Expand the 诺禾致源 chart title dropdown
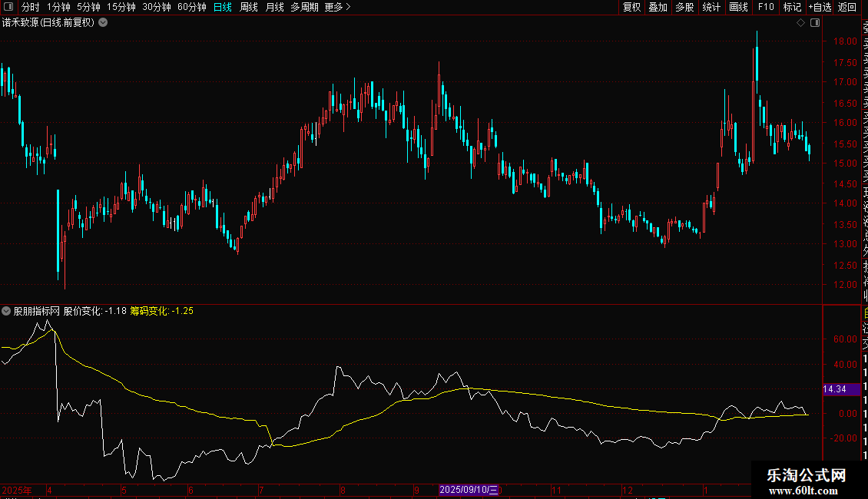Image resolution: width=868 pixels, height=499 pixels. (103, 23)
